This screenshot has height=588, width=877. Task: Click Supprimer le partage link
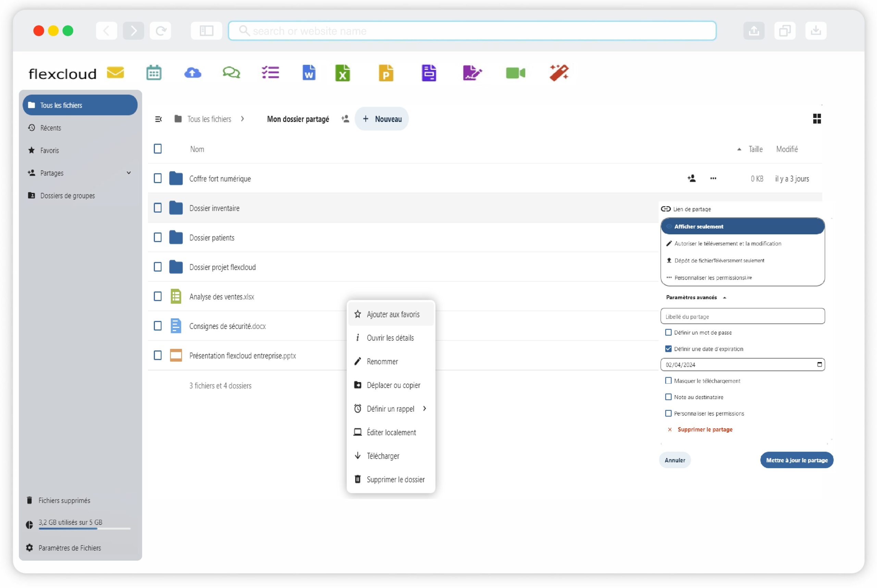(705, 429)
